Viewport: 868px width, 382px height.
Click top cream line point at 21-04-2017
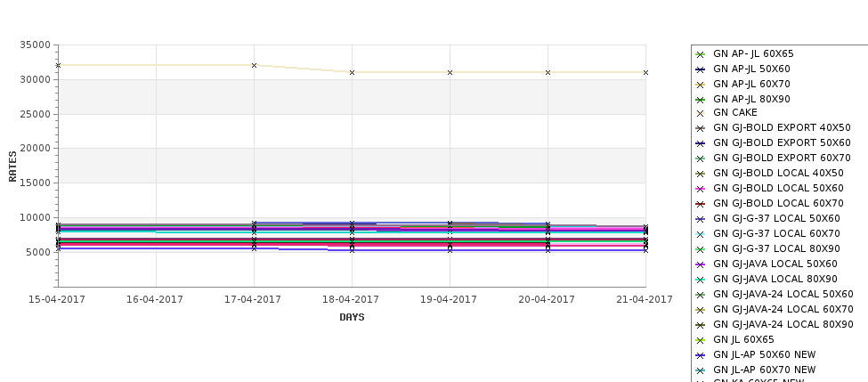pyautogui.click(x=645, y=72)
